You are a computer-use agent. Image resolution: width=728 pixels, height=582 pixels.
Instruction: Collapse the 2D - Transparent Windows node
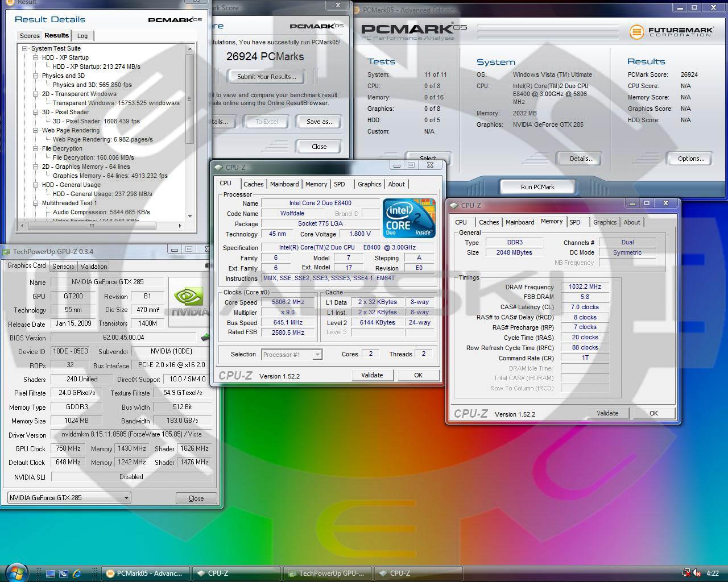(x=36, y=94)
